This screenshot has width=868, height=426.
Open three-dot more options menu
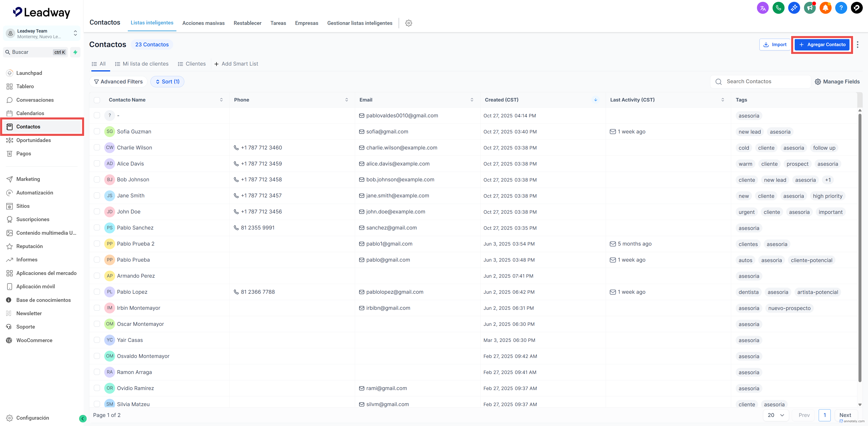click(x=857, y=45)
